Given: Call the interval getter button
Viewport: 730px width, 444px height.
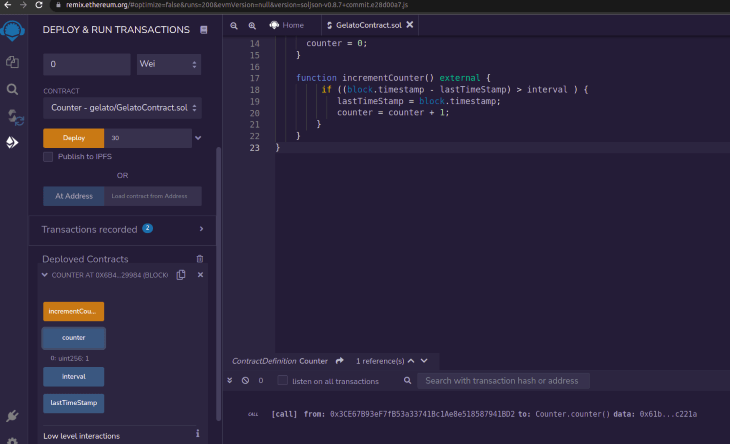Looking at the screenshot, I should click(x=74, y=377).
